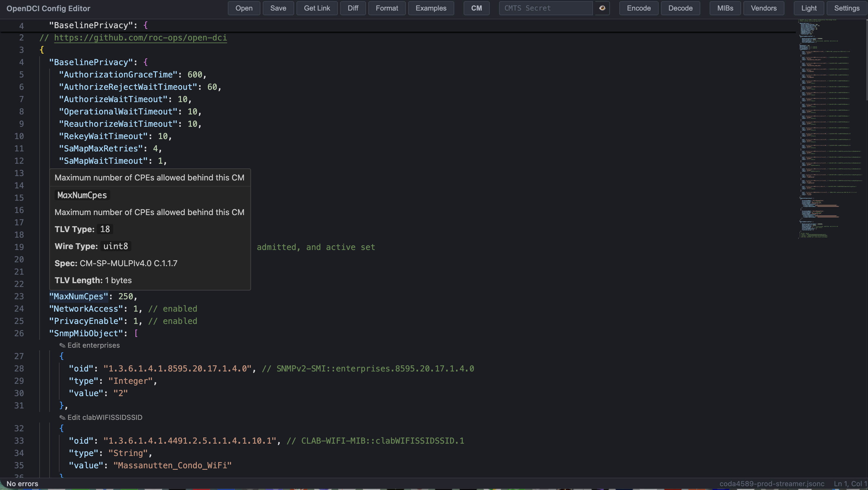868x490 pixels.
Task: Switch to Light theme
Action: (x=809, y=8)
